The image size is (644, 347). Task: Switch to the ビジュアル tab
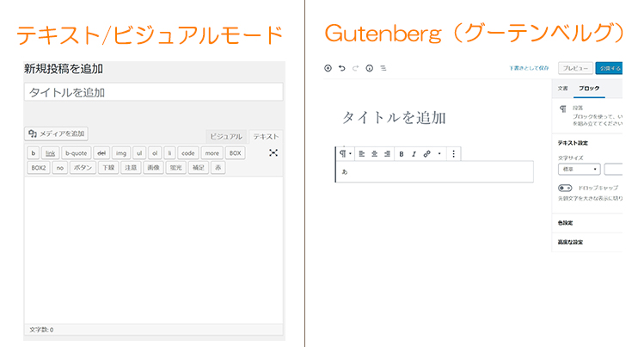tap(226, 137)
